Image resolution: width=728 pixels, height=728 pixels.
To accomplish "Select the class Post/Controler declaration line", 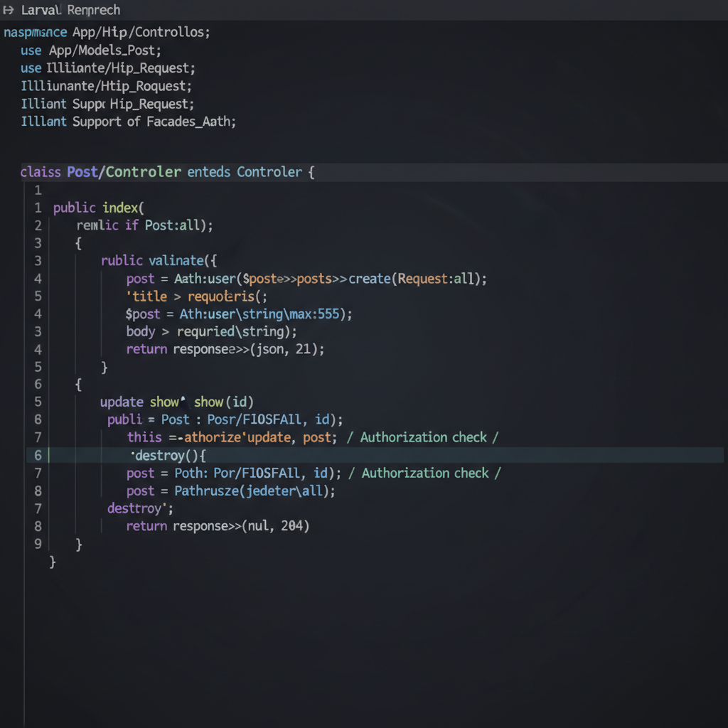I will tap(167, 172).
